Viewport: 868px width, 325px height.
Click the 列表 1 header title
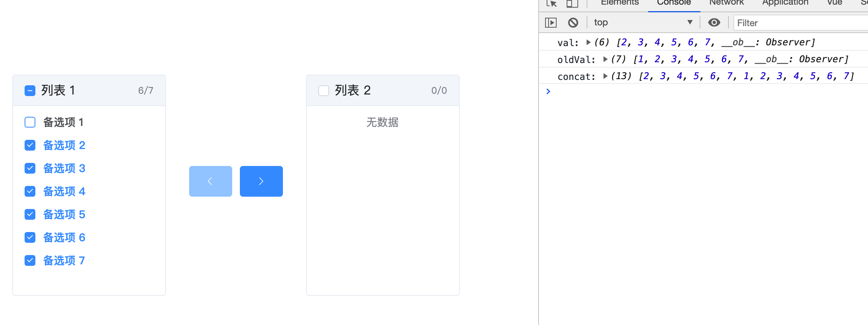click(x=58, y=90)
